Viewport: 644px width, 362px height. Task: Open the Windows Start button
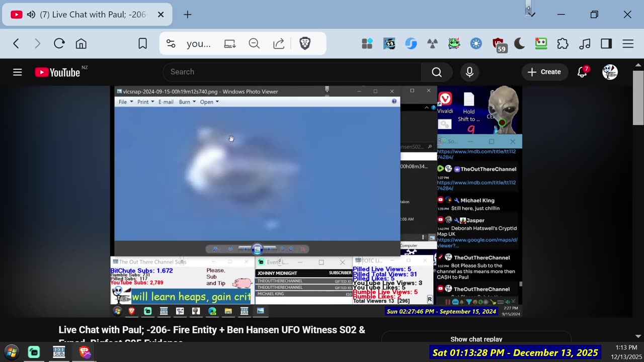(x=11, y=352)
